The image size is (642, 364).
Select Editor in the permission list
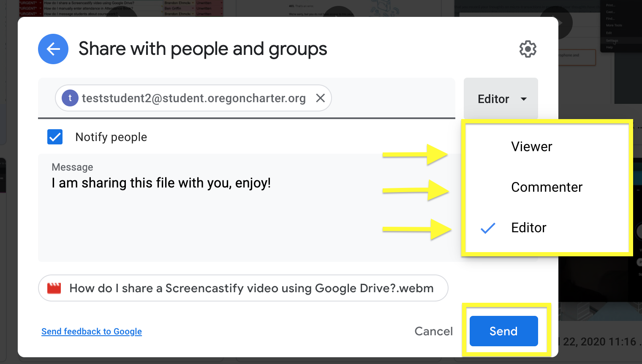click(x=529, y=228)
